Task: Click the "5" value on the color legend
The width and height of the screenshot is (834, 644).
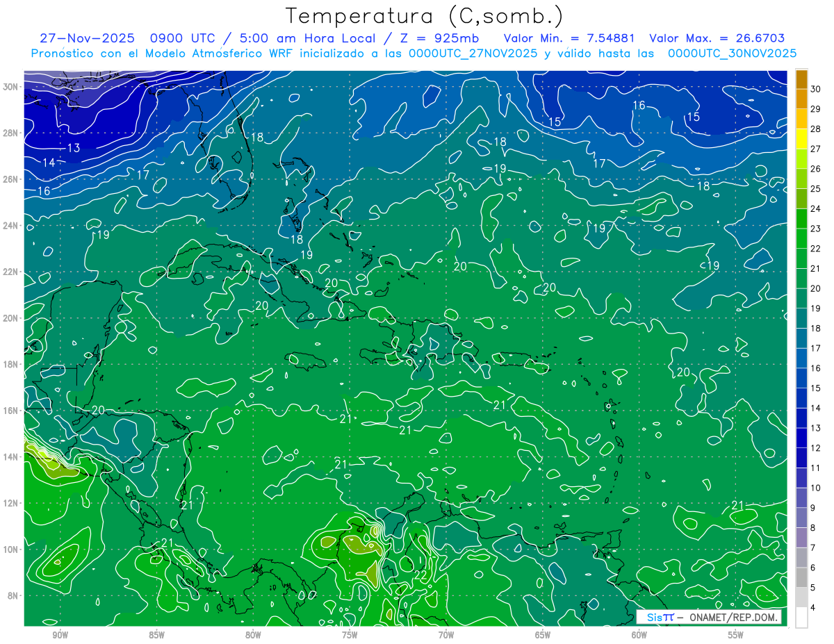Action: [814, 588]
